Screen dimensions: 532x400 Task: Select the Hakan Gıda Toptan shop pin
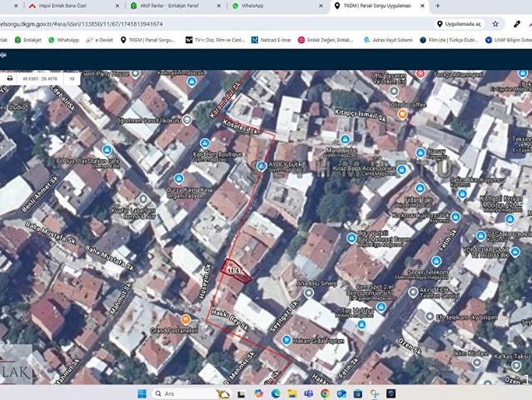[x=286, y=340]
